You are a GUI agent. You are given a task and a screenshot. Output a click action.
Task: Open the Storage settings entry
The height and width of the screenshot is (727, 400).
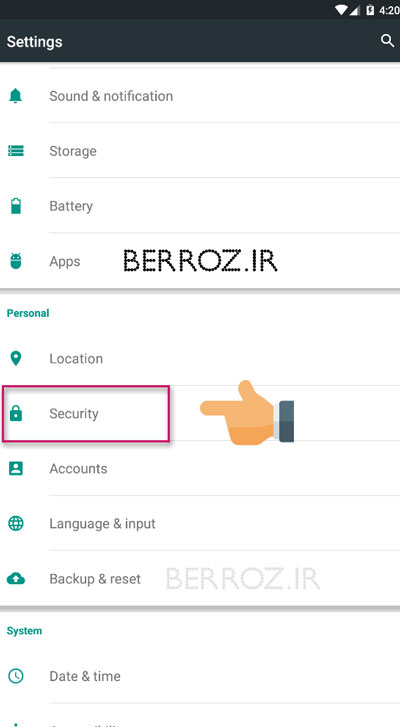click(200, 151)
